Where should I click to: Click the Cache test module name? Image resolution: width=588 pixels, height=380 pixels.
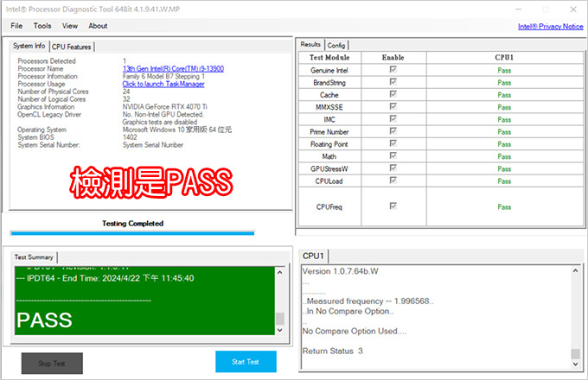click(x=329, y=95)
